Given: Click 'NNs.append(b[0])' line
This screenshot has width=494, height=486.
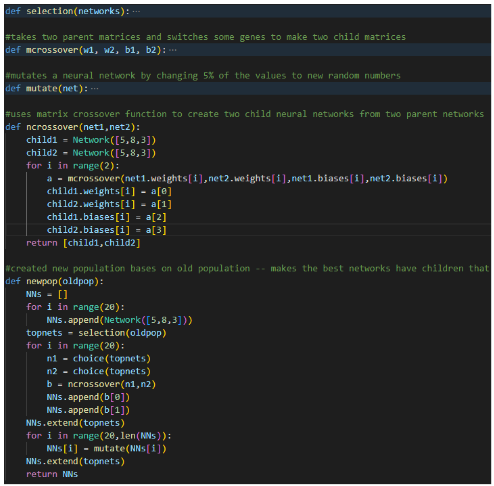Looking at the screenshot, I should [x=88, y=397].
